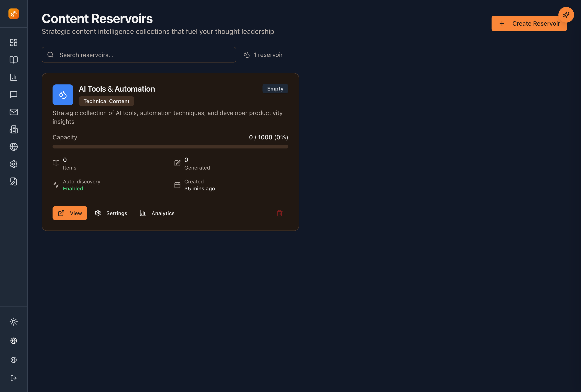Viewport: 581px width, 392px height.
Task: Open the bar chart analytics sidebar icon
Action: 13,77
